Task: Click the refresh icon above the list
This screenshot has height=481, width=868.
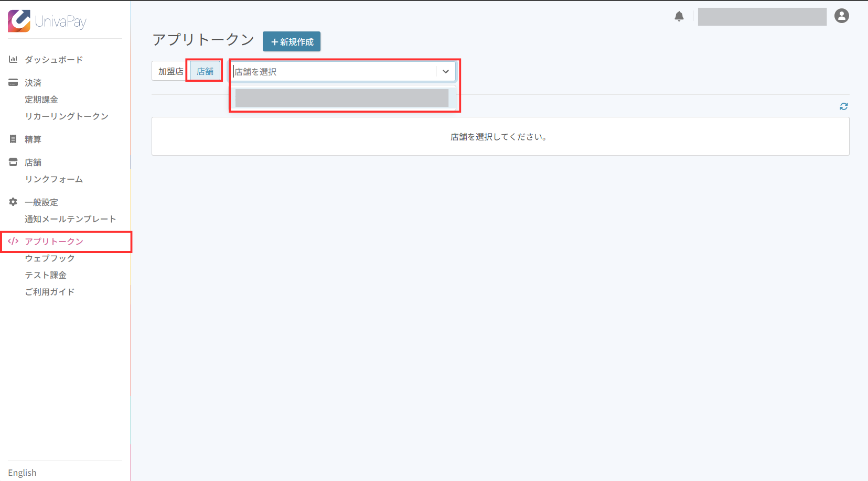Action: pyautogui.click(x=843, y=106)
